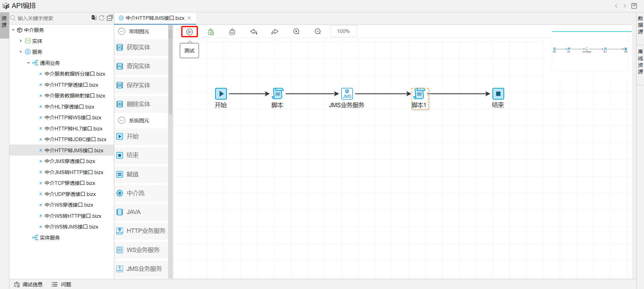The height and width of the screenshot is (289, 644).
Task: Open the 问题 bottom panel tab
Action: pyautogui.click(x=62, y=284)
